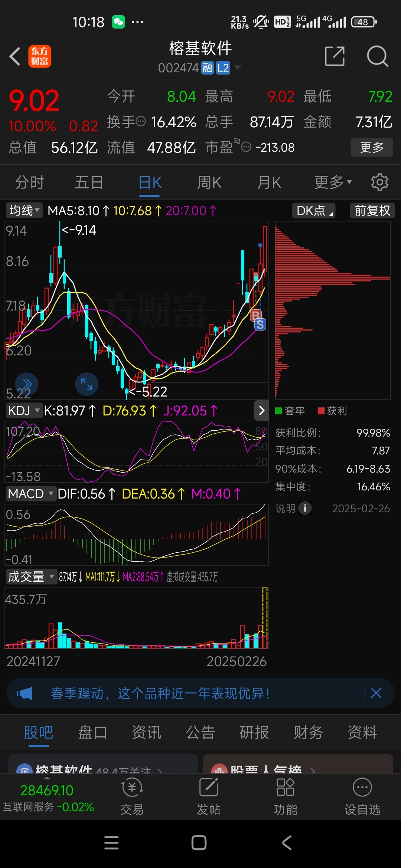Switch to 月K chart tab
Image resolution: width=401 pixels, height=868 pixels.
pos(269,183)
